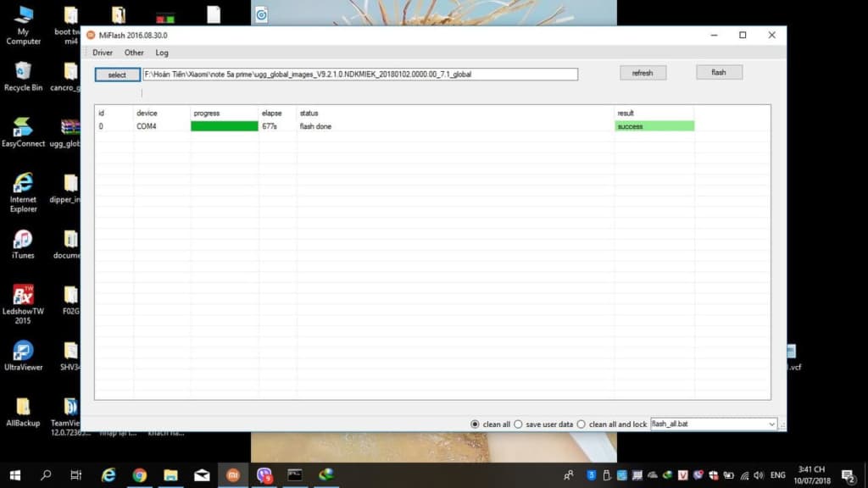The image size is (868, 488).
Task: Open Internet Explorer desktop icon
Action: click(x=23, y=192)
